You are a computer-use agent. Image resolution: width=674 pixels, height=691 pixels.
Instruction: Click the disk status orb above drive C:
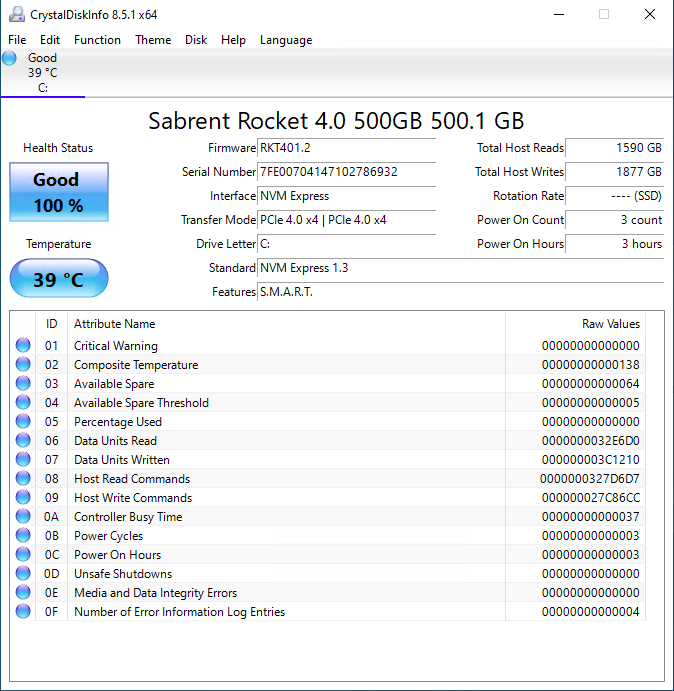10,59
